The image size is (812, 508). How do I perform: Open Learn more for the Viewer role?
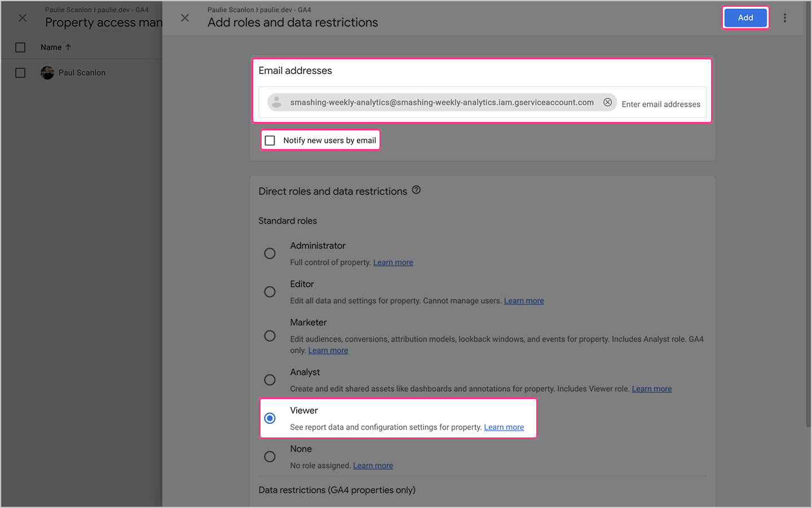coord(504,427)
